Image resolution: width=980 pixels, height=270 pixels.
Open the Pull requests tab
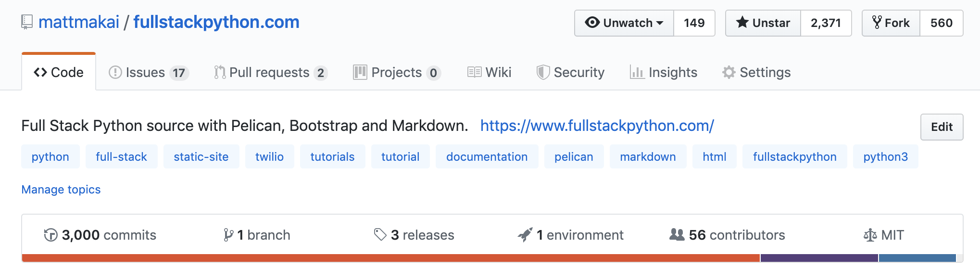271,72
